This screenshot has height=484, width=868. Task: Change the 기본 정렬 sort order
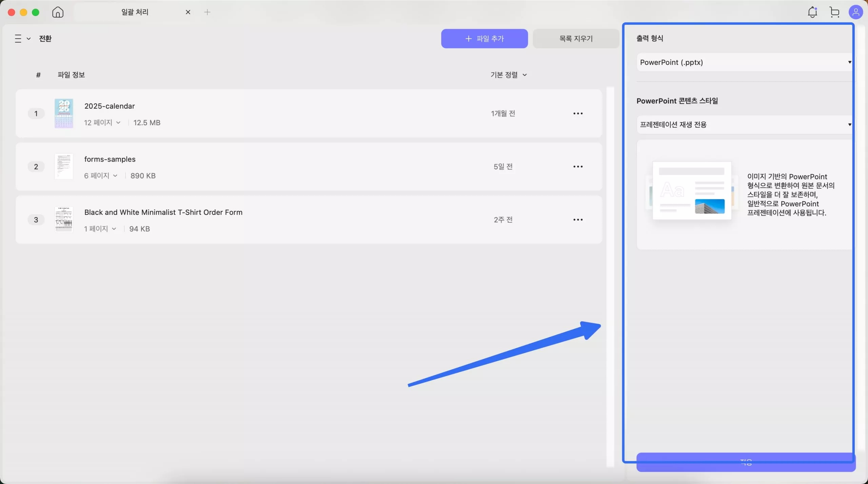coord(508,75)
